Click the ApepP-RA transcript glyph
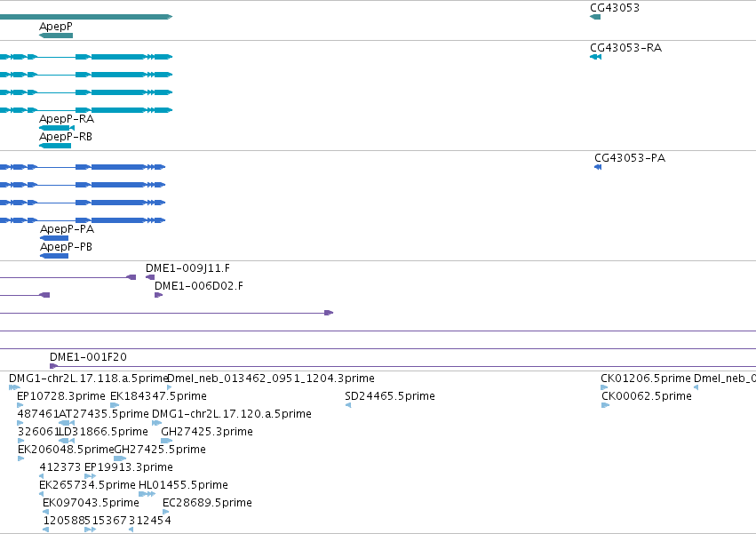The height and width of the screenshot is (534, 756). (x=57, y=128)
